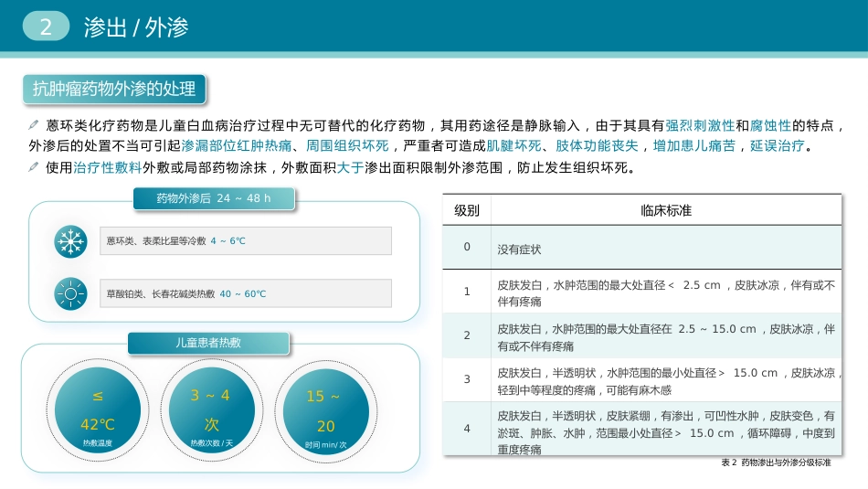Click the 药物外渗后 24~48 h label
This screenshot has height=489, width=868.
tap(214, 198)
